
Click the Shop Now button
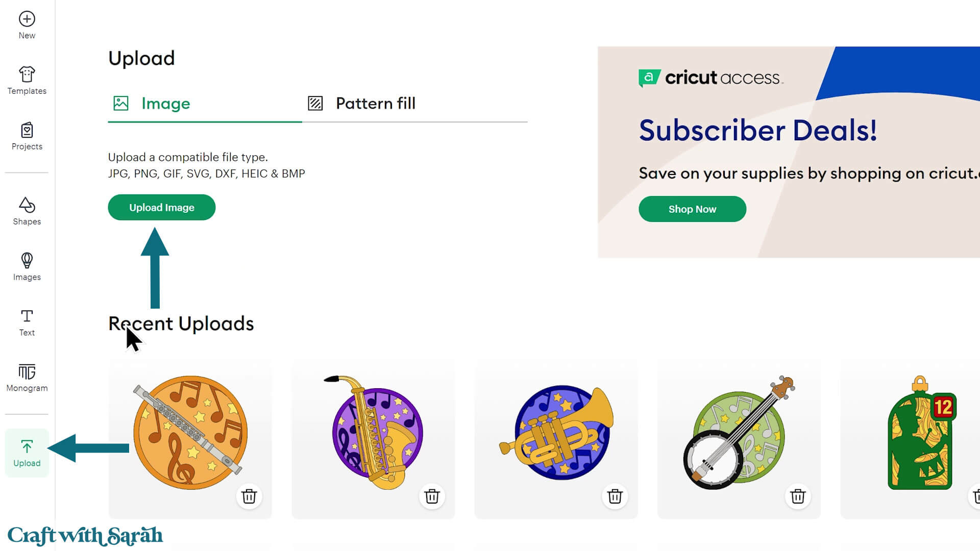pos(692,209)
